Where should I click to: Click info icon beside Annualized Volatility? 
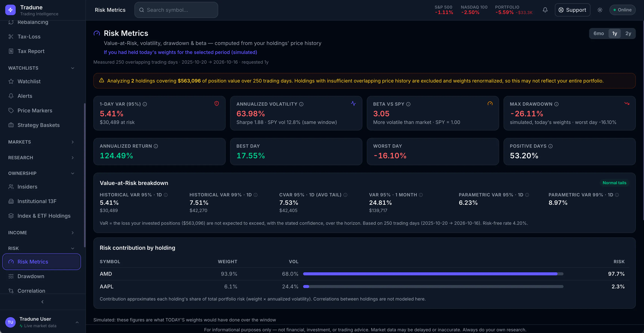[301, 104]
